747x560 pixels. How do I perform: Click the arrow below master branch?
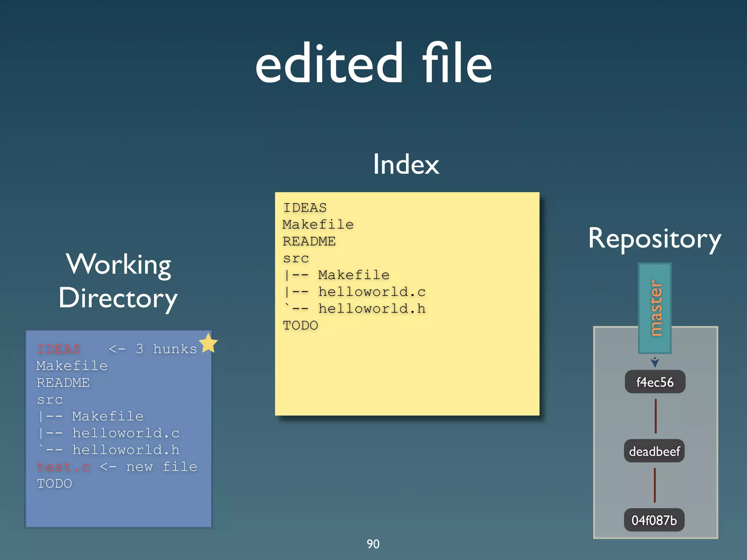pyautogui.click(x=655, y=362)
